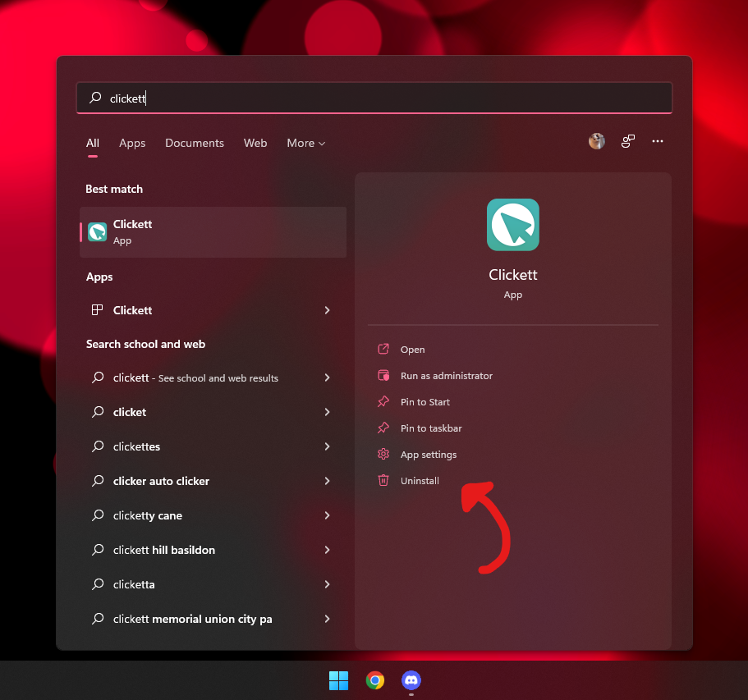Expand chevron for 'clicketta' suggestion
The height and width of the screenshot is (700, 748).
pyautogui.click(x=328, y=584)
